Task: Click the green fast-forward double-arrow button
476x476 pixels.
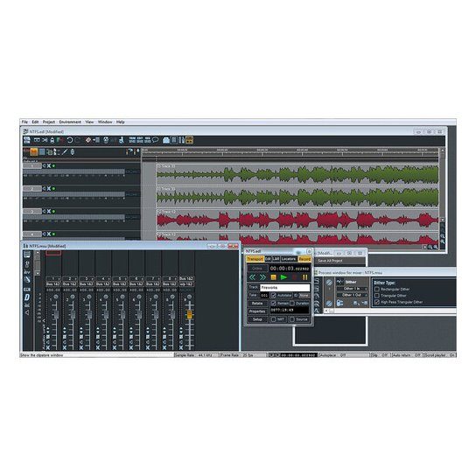Action: (x=262, y=277)
